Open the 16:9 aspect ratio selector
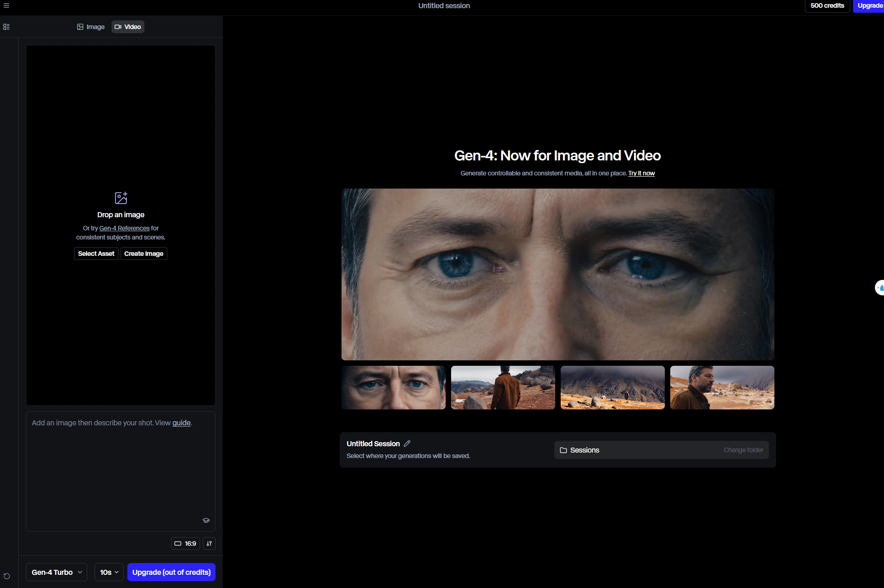Viewport: 884px width, 588px height. tap(186, 543)
